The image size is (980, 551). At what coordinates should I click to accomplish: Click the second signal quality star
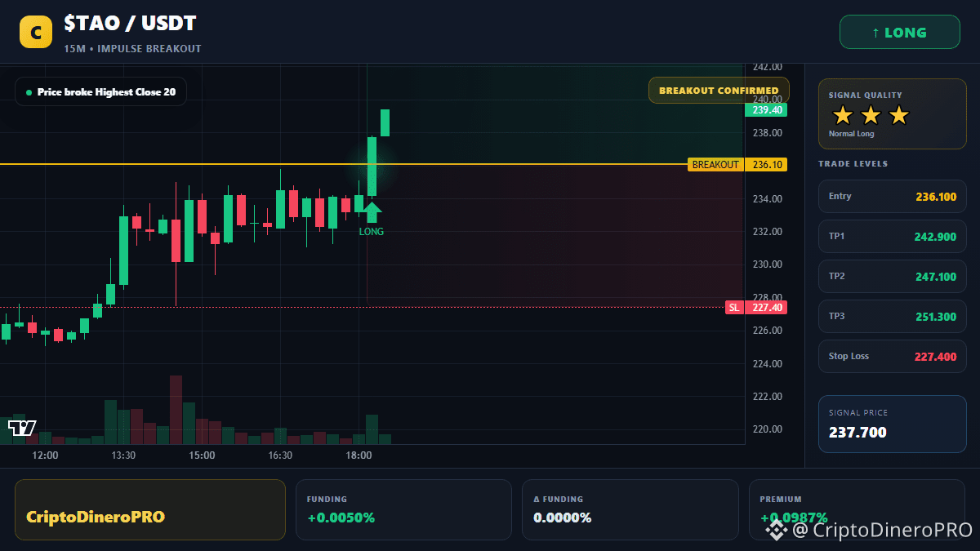coord(871,115)
